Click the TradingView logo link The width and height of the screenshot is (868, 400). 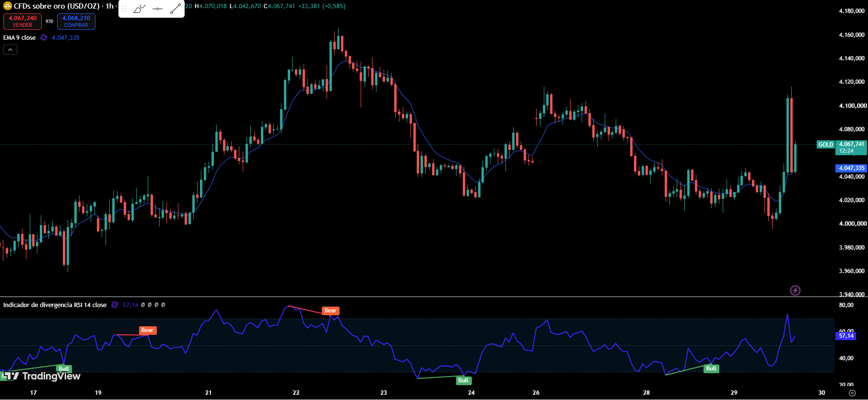tap(42, 376)
